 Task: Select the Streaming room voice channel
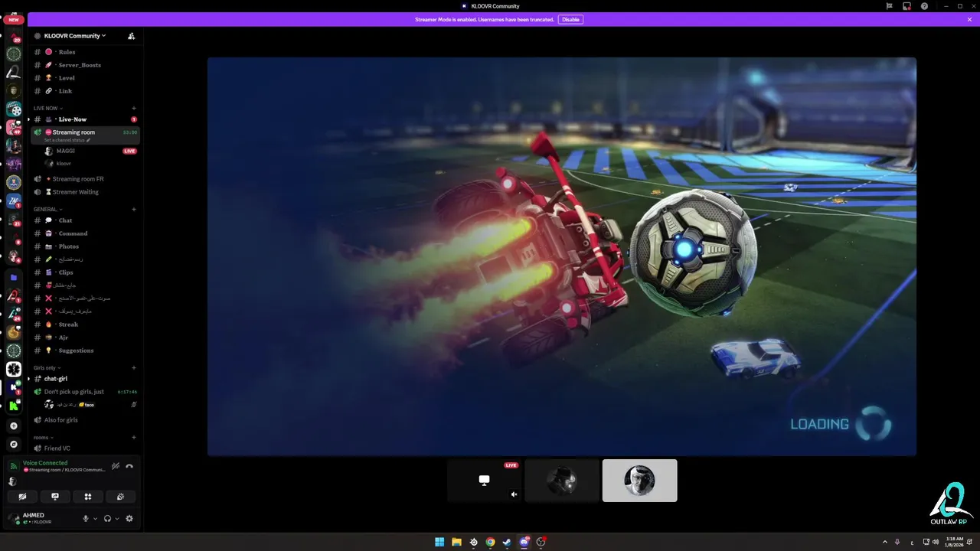coord(86,135)
